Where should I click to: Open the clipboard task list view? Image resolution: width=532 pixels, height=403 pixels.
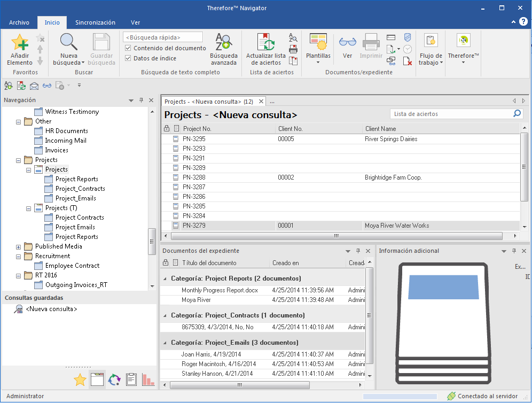click(131, 379)
